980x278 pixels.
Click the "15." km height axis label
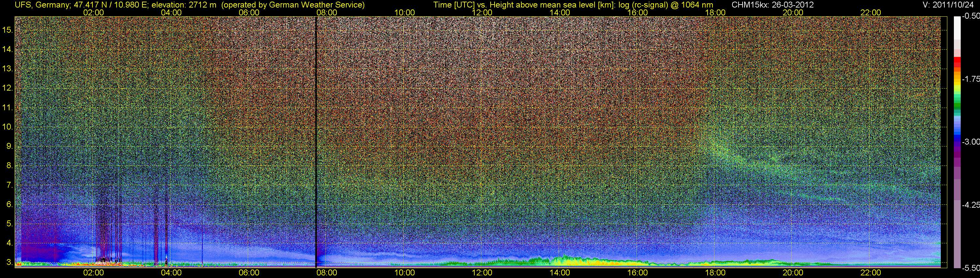pyautogui.click(x=8, y=30)
